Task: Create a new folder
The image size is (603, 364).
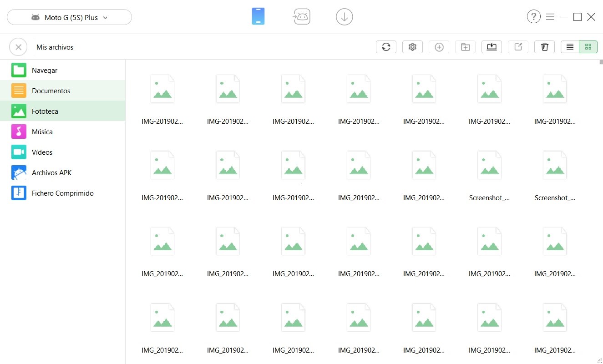Action: (x=465, y=47)
